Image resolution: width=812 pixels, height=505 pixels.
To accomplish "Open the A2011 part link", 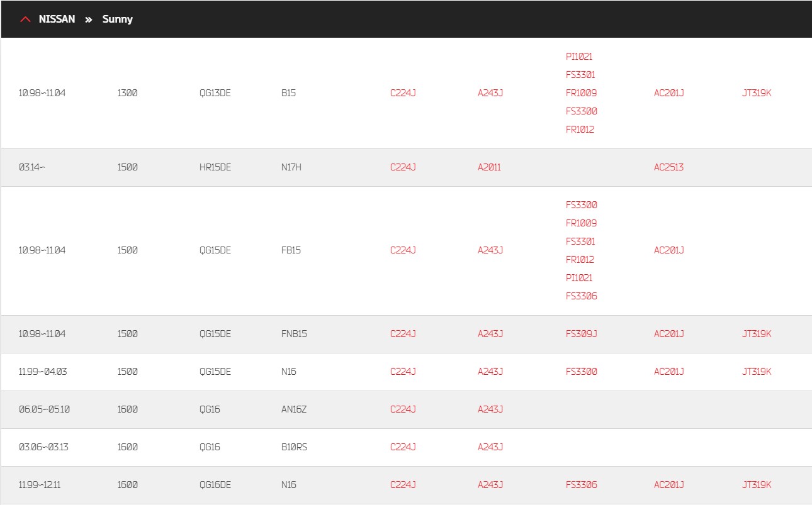I will tap(489, 167).
